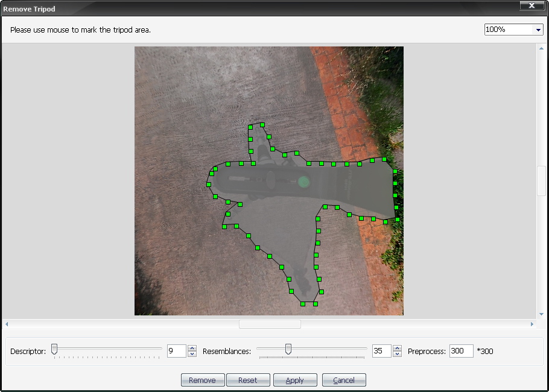This screenshot has width=549, height=392.
Task: Click the selection's leftmost green handle
Action: [x=209, y=185]
